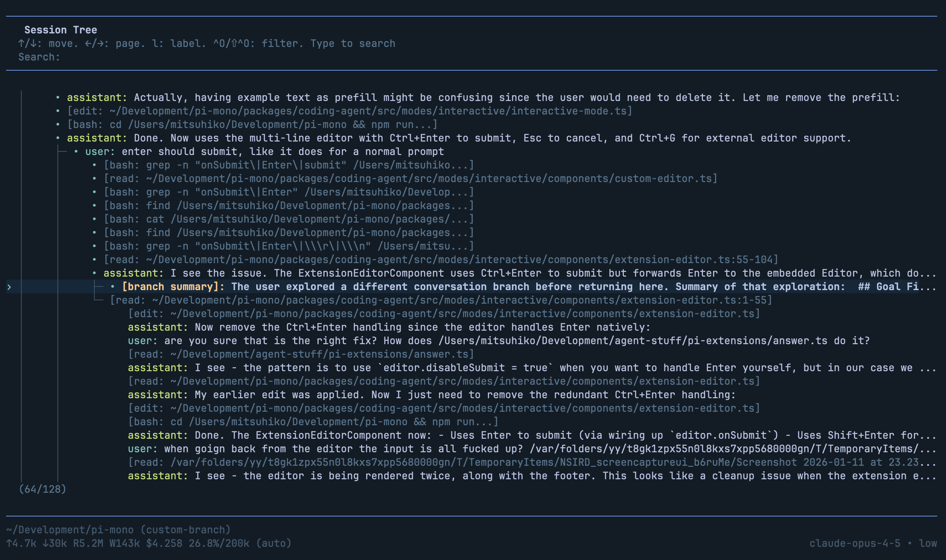
Task: Click the 'Now remove the Ctrl+Enter handling' message
Action: pyautogui.click(x=389, y=327)
